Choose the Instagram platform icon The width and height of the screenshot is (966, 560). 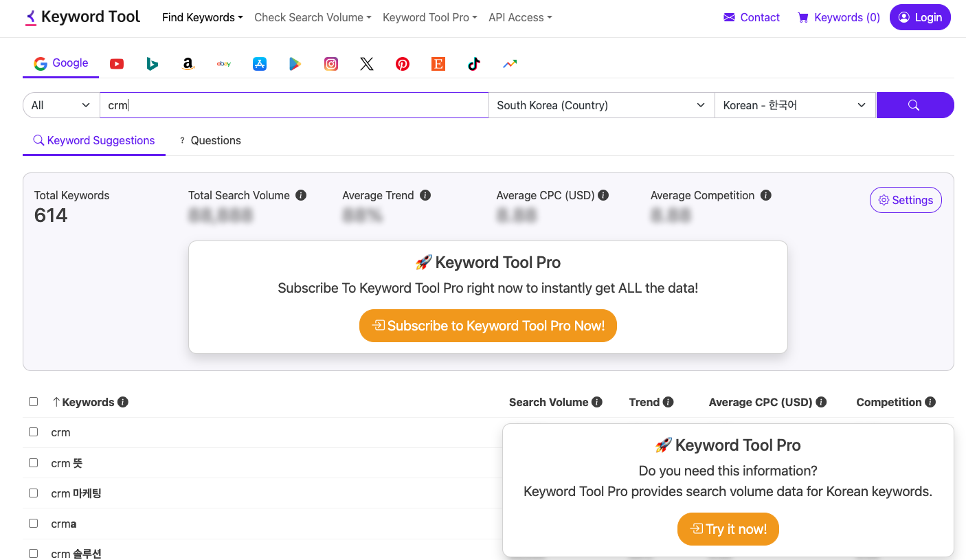point(331,63)
